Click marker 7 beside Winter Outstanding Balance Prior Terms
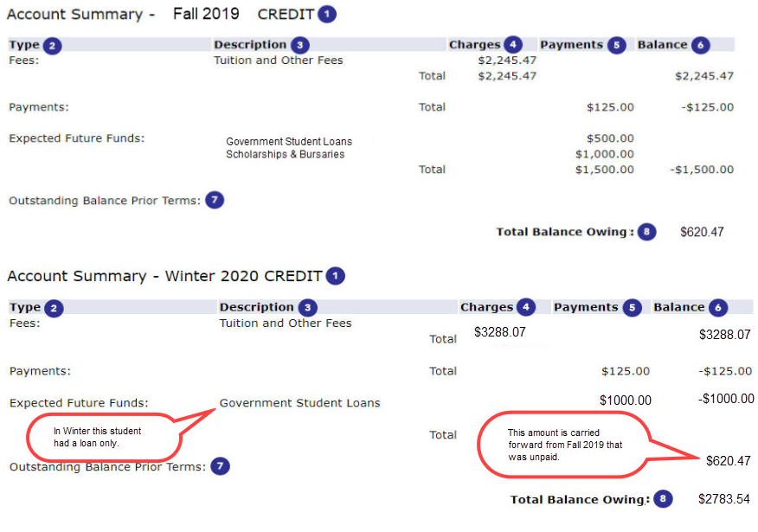The width and height of the screenshot is (758, 532). [221, 467]
